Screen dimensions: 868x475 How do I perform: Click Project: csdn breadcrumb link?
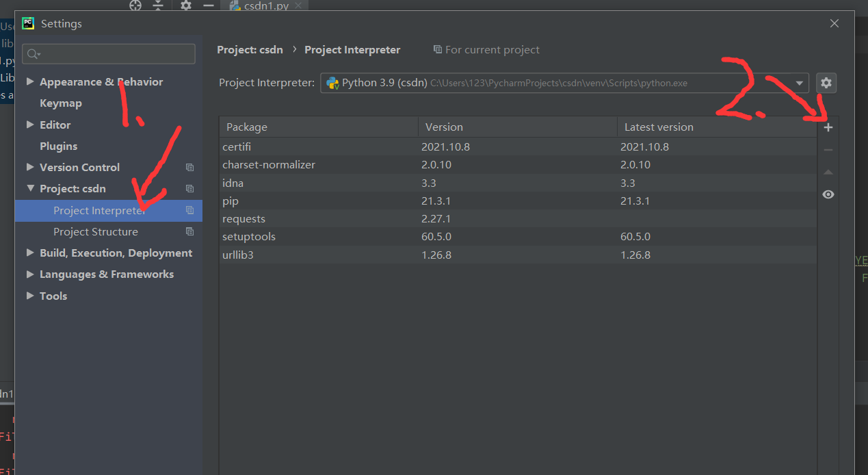tap(250, 49)
